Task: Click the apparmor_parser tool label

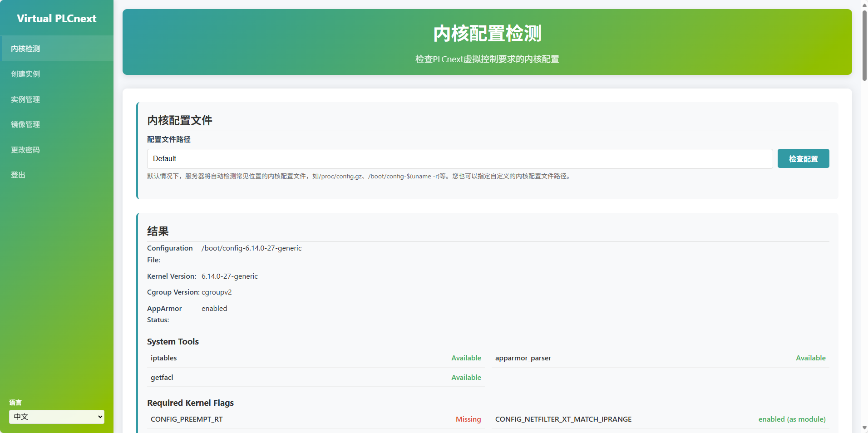Action: click(x=523, y=358)
